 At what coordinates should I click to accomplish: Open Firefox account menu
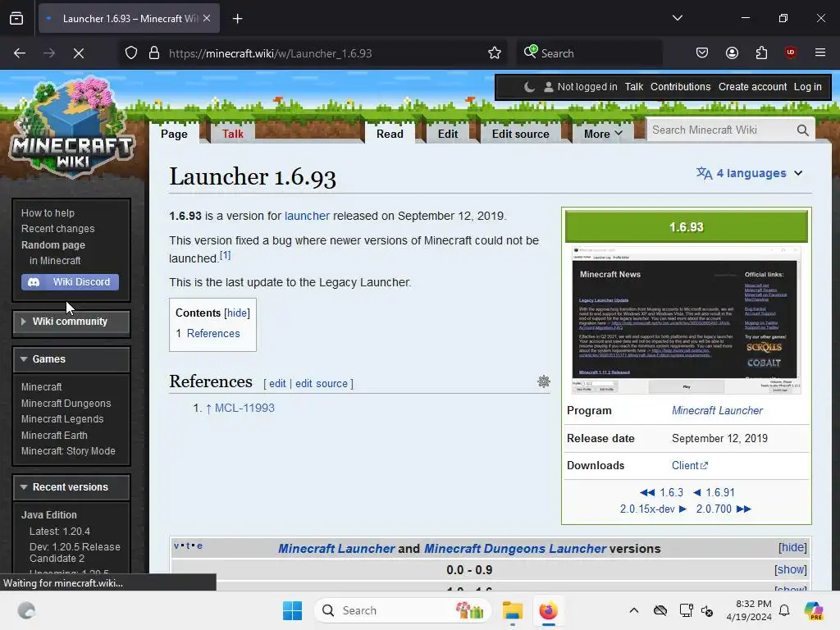[x=732, y=53]
